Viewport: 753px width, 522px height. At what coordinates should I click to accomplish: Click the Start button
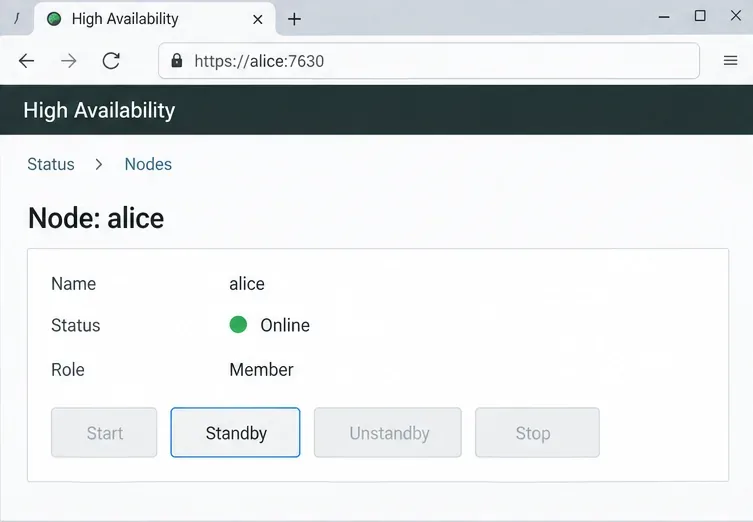tap(104, 433)
